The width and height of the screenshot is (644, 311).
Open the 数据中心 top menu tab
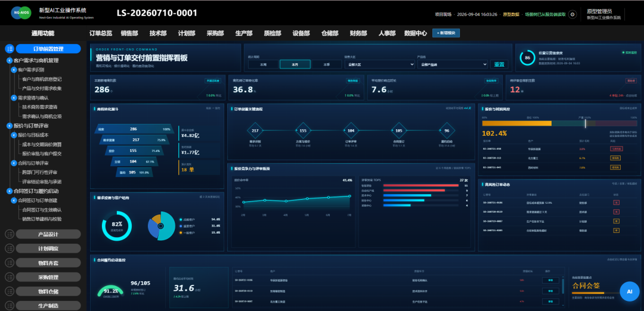416,33
